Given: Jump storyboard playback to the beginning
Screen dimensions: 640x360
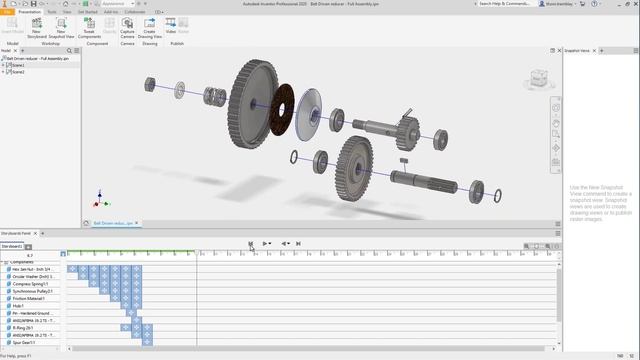Looking at the screenshot, I should coord(251,244).
